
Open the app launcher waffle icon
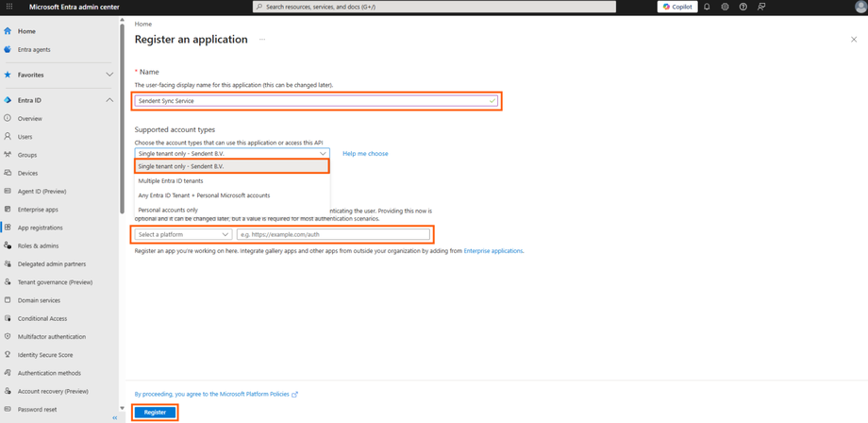click(8, 7)
